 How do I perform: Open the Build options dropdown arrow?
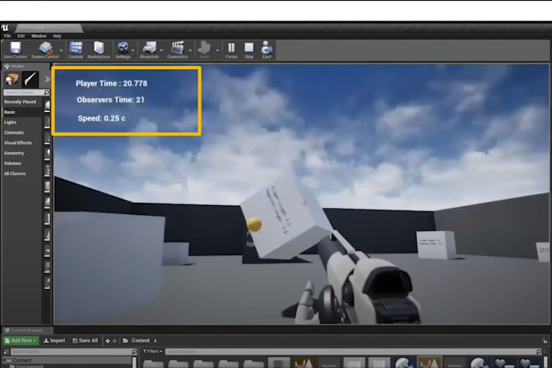pyautogui.click(x=218, y=50)
